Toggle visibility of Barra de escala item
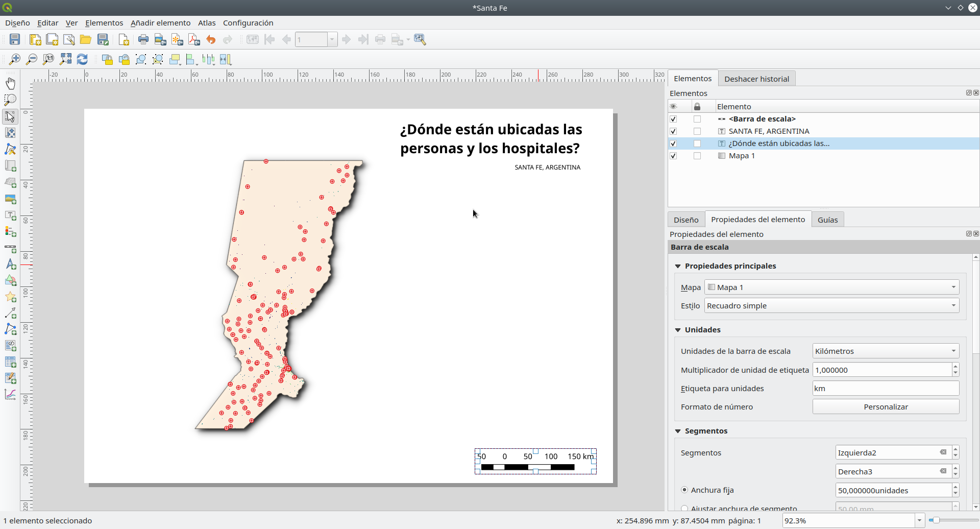980x529 pixels. (x=673, y=119)
